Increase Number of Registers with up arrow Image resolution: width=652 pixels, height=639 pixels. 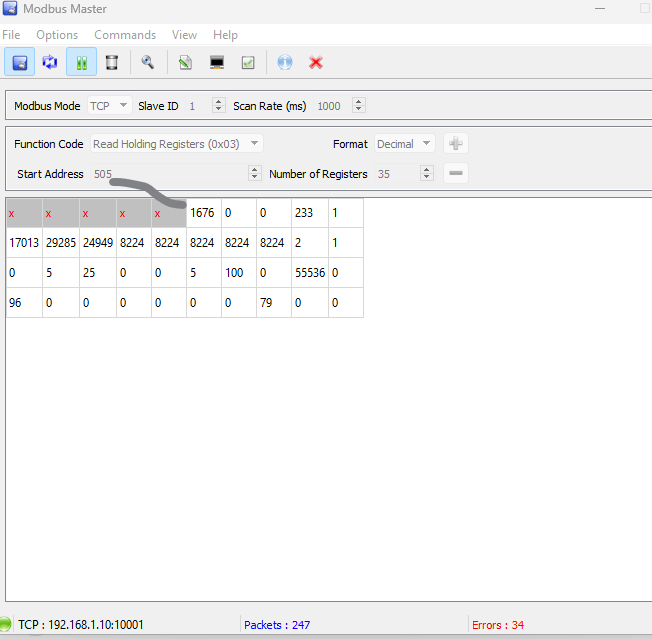[427, 169]
